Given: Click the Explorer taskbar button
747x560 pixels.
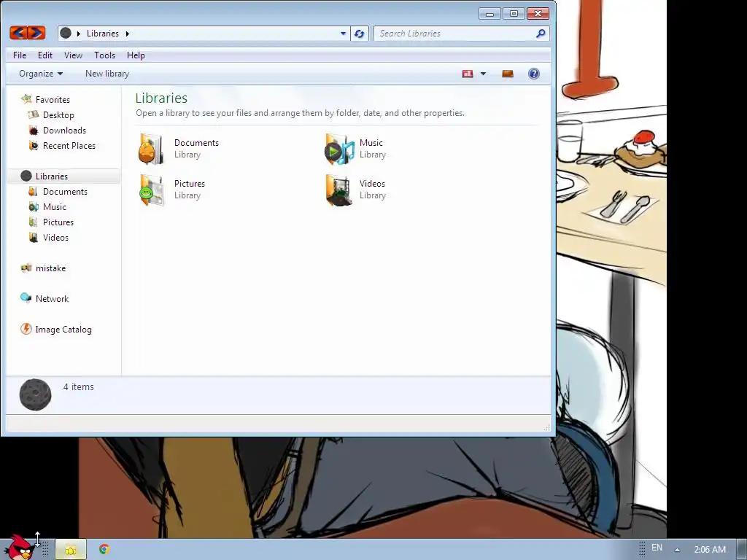Looking at the screenshot, I should [71, 550].
